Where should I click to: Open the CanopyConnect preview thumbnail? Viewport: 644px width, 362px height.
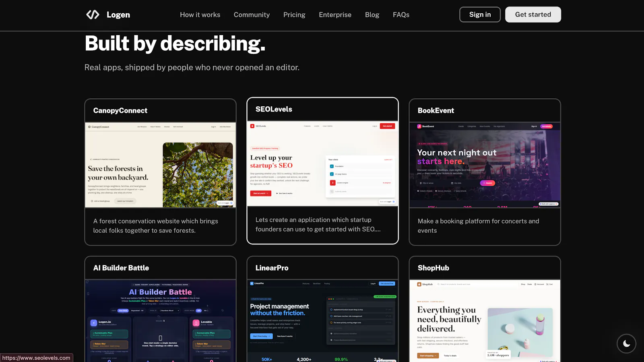click(x=161, y=165)
